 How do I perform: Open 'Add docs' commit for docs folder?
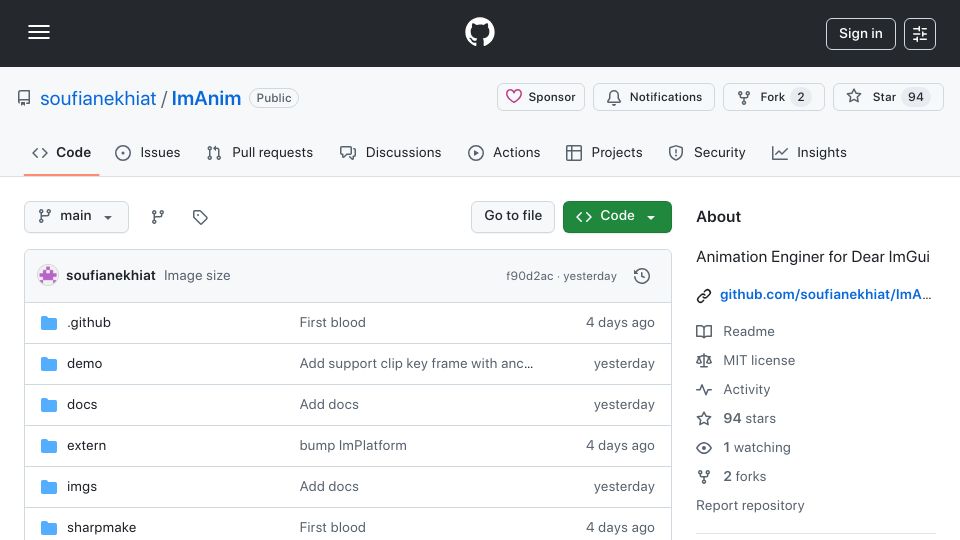tap(329, 405)
